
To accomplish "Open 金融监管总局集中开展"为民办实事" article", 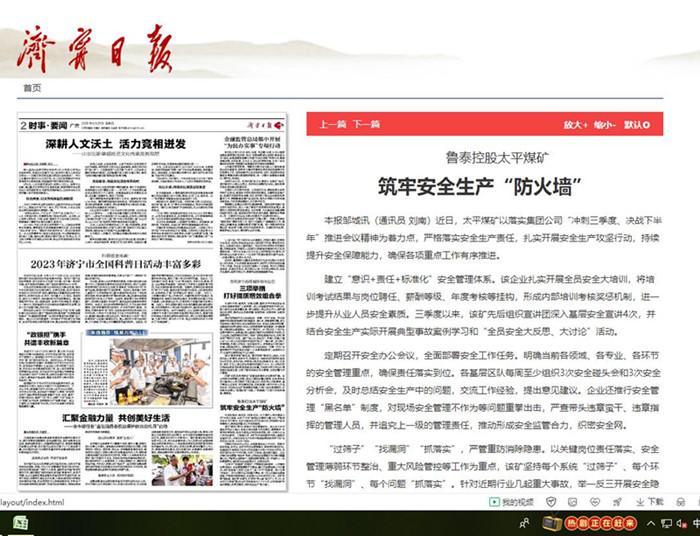I will (253, 142).
